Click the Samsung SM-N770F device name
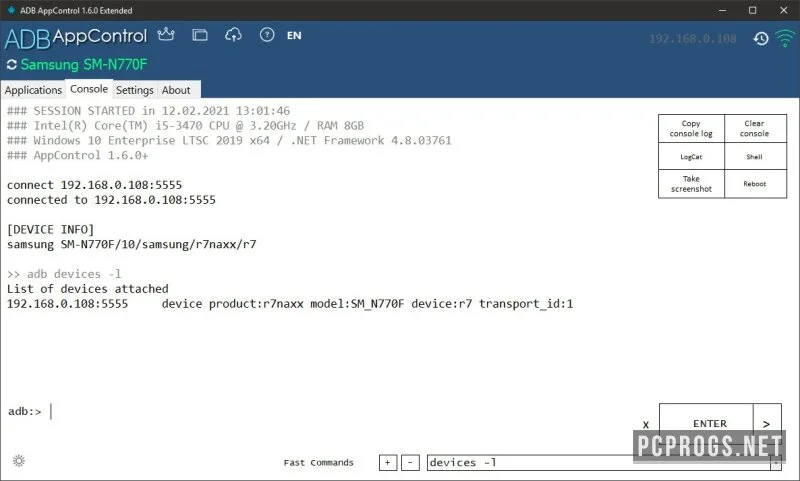 pyautogui.click(x=84, y=65)
